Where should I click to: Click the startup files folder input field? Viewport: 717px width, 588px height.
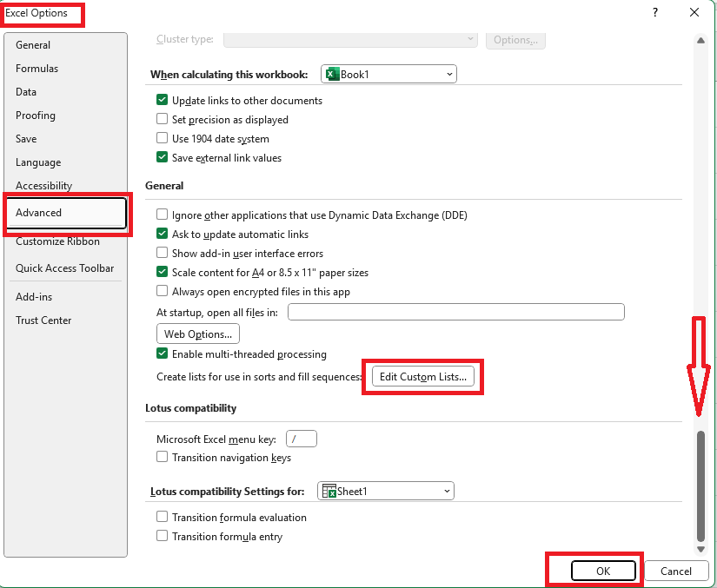point(455,312)
